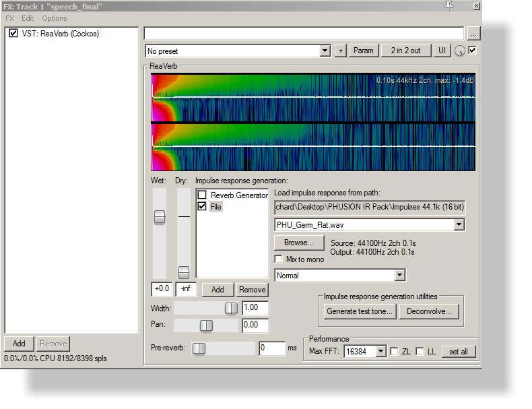Click the Pre-reverb ms field
The height and width of the screenshot is (409, 532).
click(272, 348)
